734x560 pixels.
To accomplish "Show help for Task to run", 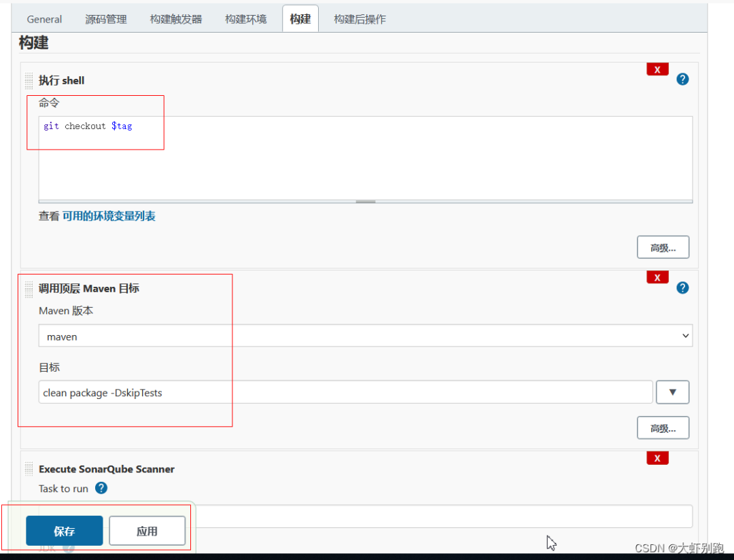I will (101, 488).
